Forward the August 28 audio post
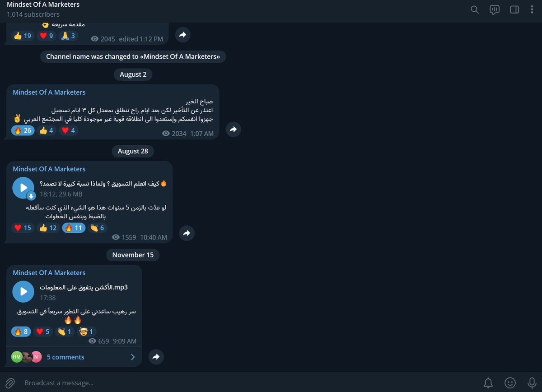The image size is (542, 392). 187,233
